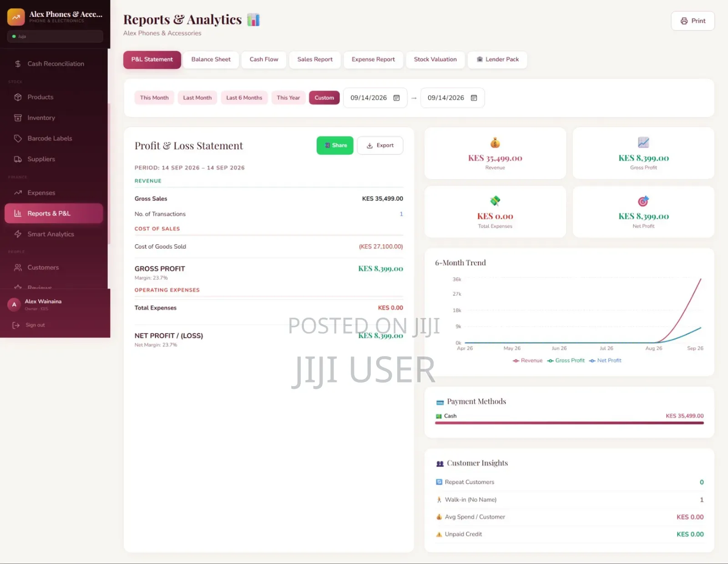Viewport: 728px width, 564px height.
Task: Click the Smart Analytics lightning icon
Action: [18, 234]
